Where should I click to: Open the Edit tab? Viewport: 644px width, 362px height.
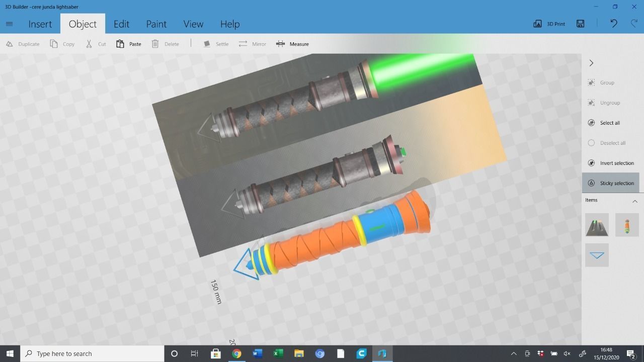pyautogui.click(x=121, y=24)
